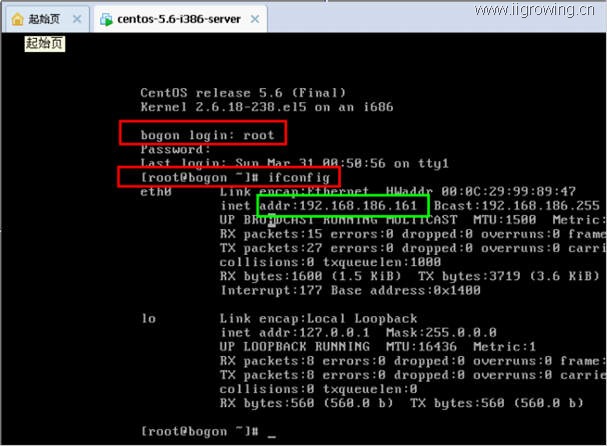607x446 pixels.
Task: Click the VM icon on centos tab
Action: pyautogui.click(x=106, y=19)
